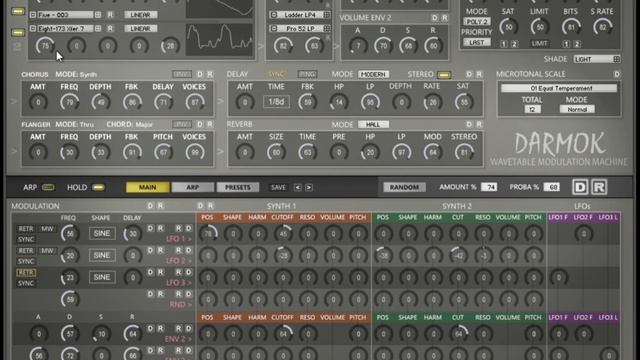Click the Reverb SIZE knob

(276, 152)
